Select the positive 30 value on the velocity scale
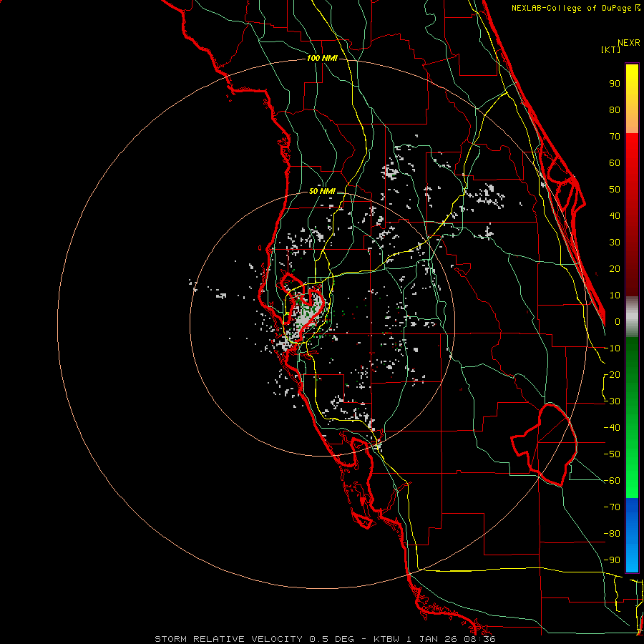 tap(615, 243)
